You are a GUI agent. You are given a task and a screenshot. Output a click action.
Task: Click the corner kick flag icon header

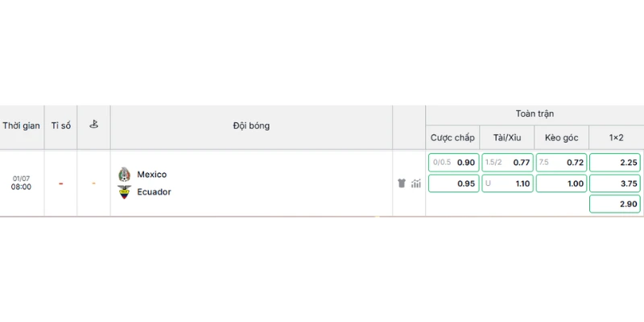(93, 125)
